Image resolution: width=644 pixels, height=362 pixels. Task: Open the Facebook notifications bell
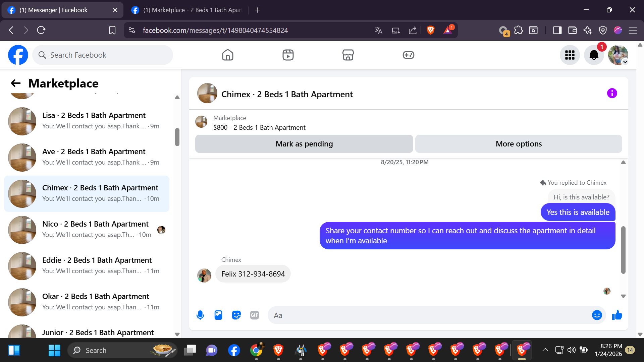594,55
